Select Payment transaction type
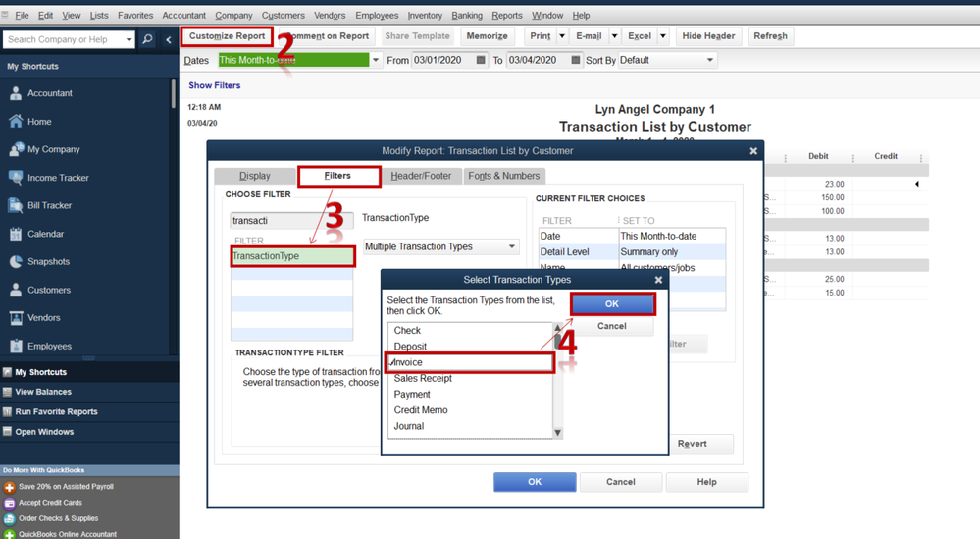Viewport: 980px width, 539px height. [412, 394]
